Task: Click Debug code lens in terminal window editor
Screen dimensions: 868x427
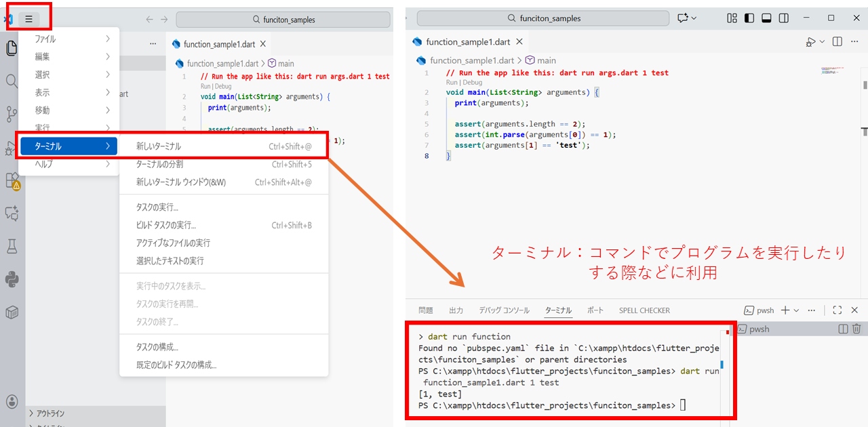Action: (x=473, y=83)
